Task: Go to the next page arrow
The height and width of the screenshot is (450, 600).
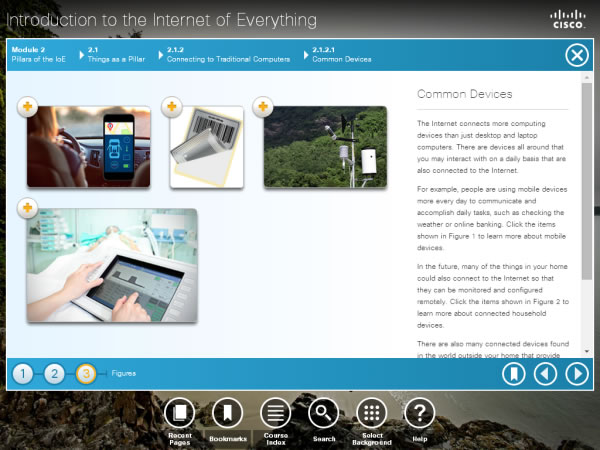Action: pyautogui.click(x=576, y=374)
